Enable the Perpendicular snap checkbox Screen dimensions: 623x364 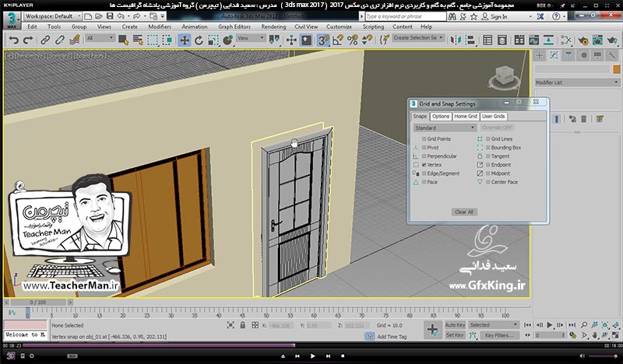(x=424, y=156)
